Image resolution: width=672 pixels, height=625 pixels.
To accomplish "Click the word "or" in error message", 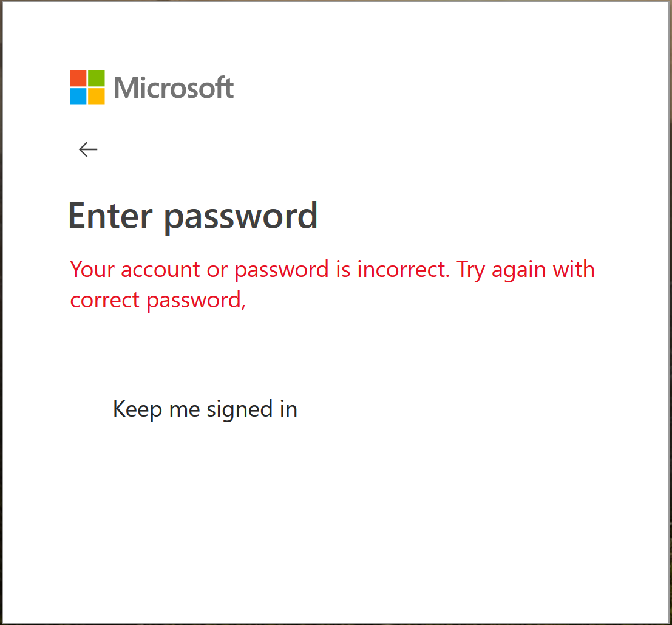I will coord(217,269).
